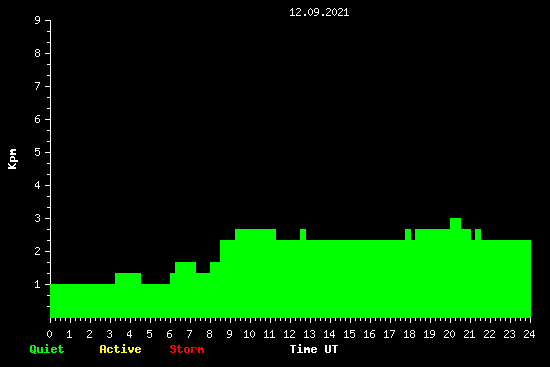Viewport: 550px width, 367px height.
Task: Click the Kpm vertical axis label
Action: 12,159
